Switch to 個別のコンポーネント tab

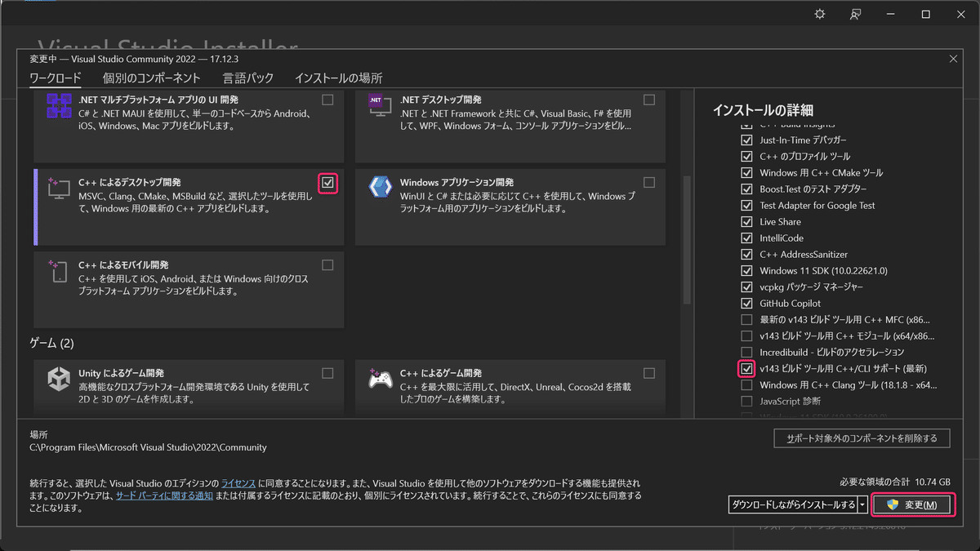[x=152, y=78]
